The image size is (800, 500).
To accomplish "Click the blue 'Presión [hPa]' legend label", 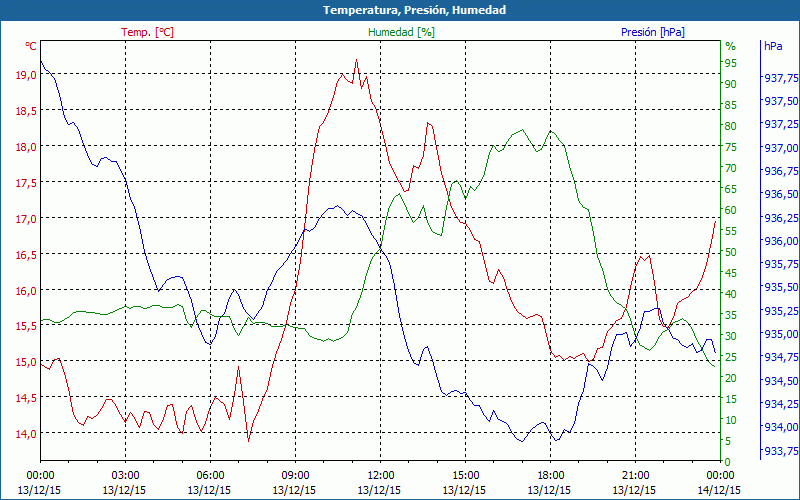I will 653,32.
